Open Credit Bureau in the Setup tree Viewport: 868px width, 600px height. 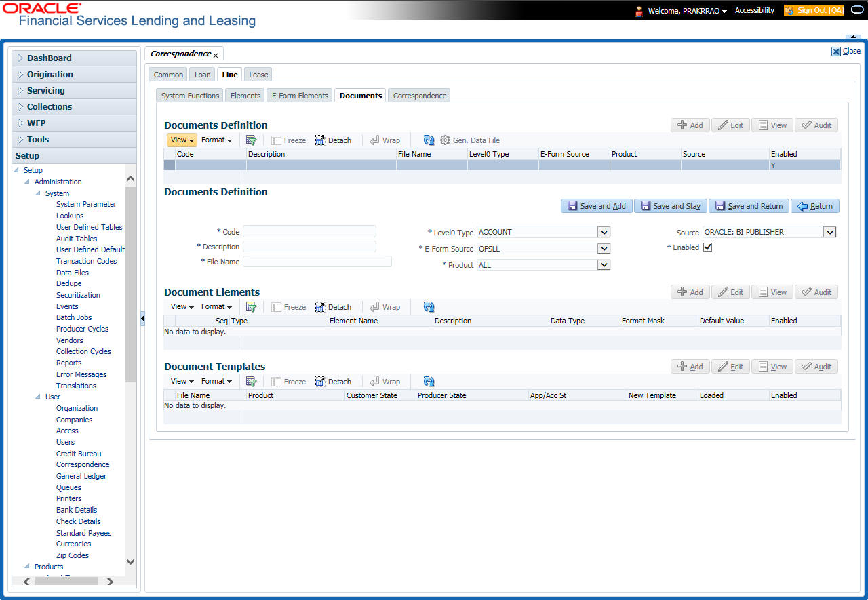coord(79,454)
